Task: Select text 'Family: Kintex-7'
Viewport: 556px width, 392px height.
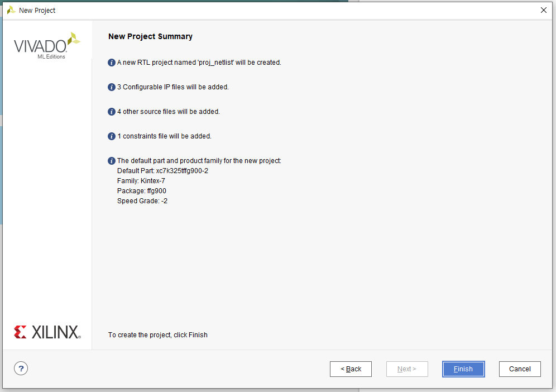Action: pyautogui.click(x=141, y=180)
